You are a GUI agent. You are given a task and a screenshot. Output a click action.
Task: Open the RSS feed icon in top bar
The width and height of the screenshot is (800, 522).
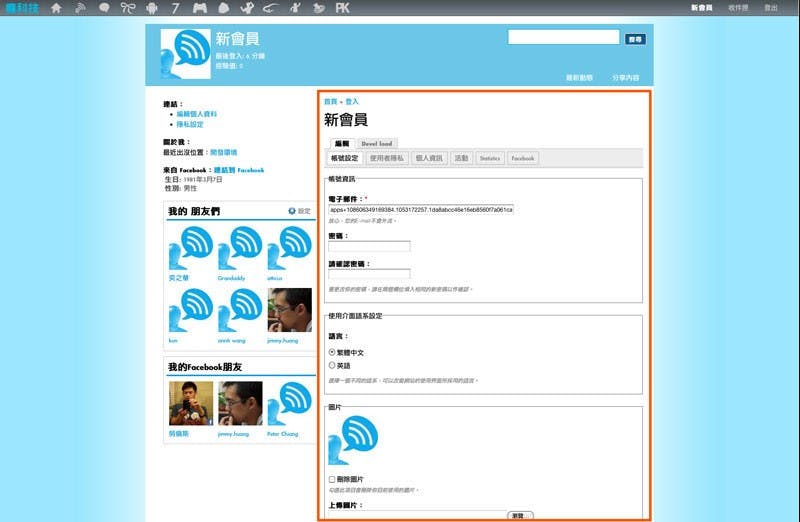80,8
